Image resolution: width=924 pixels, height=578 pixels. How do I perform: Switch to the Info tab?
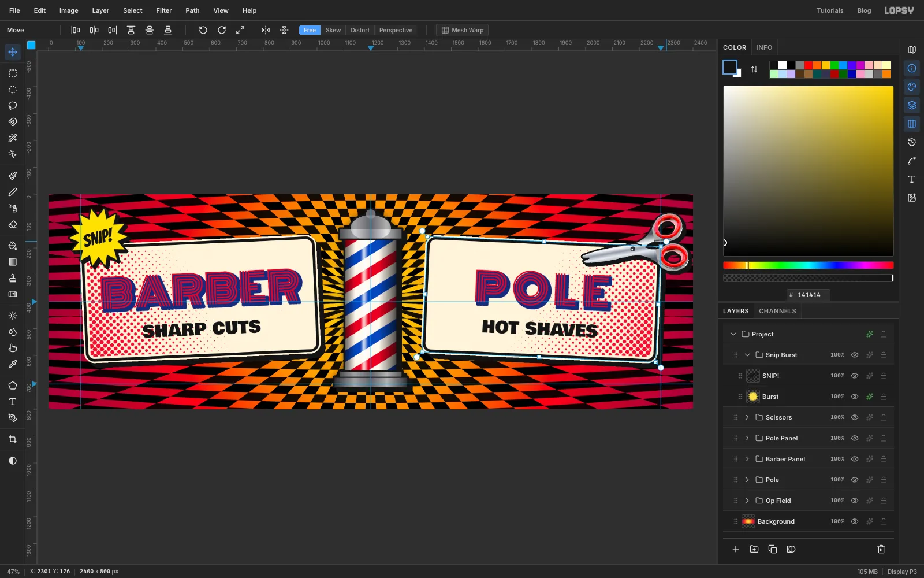coord(764,47)
